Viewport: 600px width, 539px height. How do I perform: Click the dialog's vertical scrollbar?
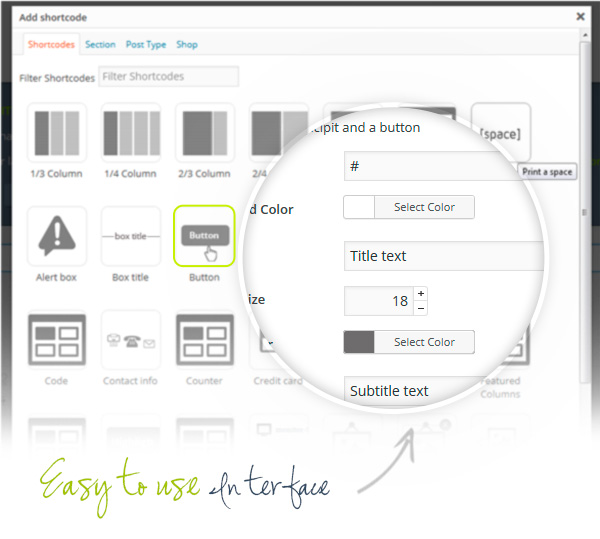[584, 212]
